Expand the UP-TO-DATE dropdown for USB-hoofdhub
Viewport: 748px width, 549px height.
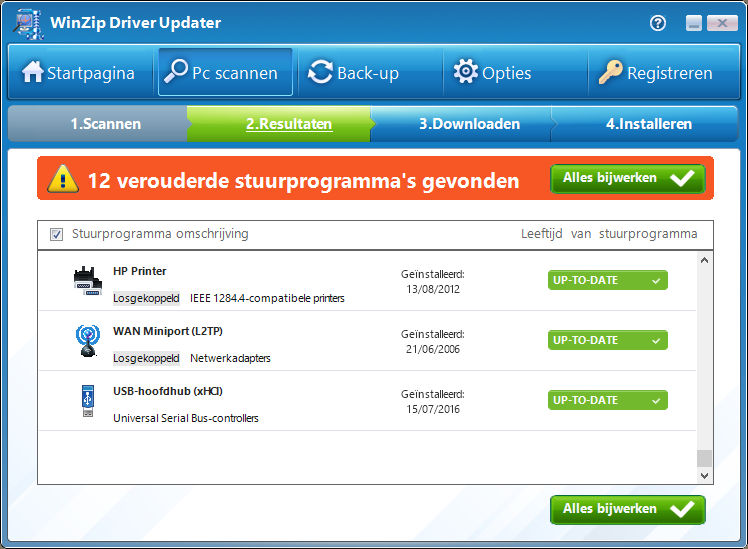tap(656, 401)
